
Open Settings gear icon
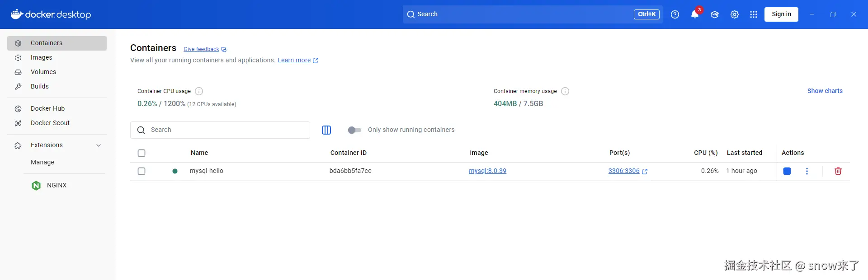click(735, 14)
